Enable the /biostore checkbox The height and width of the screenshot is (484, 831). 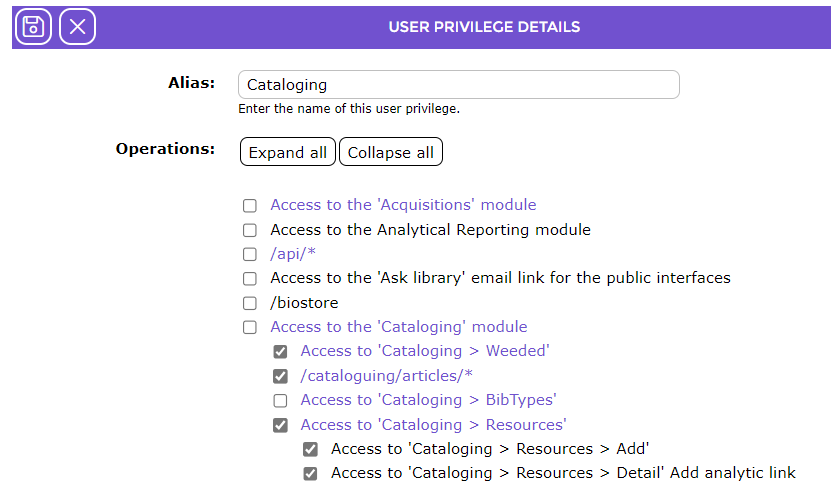pos(250,303)
